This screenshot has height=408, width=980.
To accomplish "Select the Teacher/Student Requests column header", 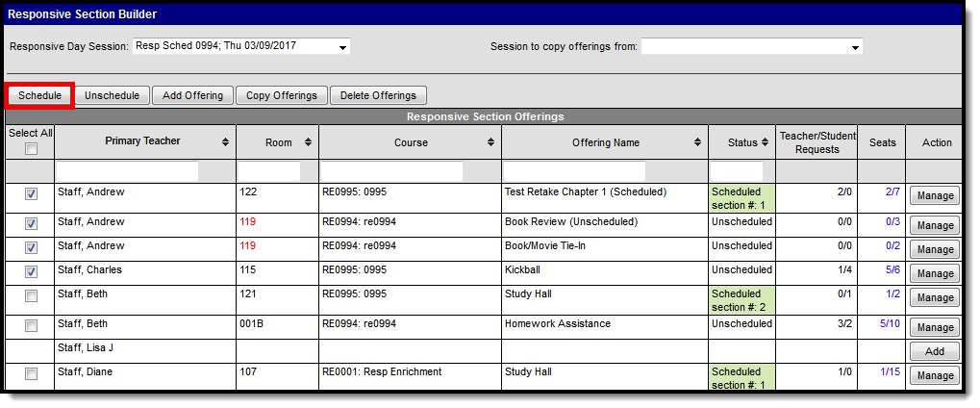I will 817,142.
